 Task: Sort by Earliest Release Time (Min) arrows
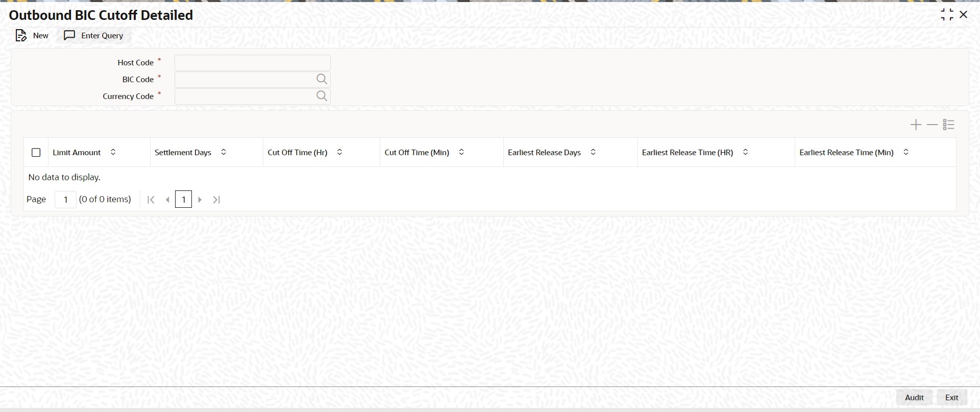[906, 152]
